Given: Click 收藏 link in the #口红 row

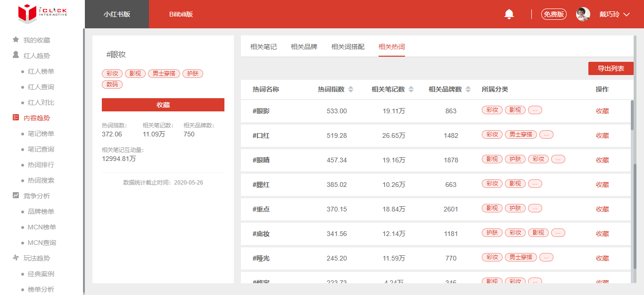Looking at the screenshot, I should tap(603, 135).
